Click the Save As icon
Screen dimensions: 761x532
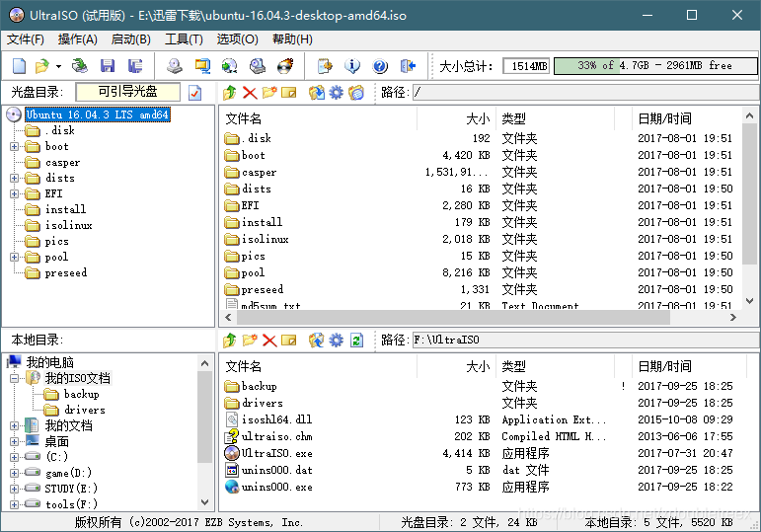click(135, 65)
